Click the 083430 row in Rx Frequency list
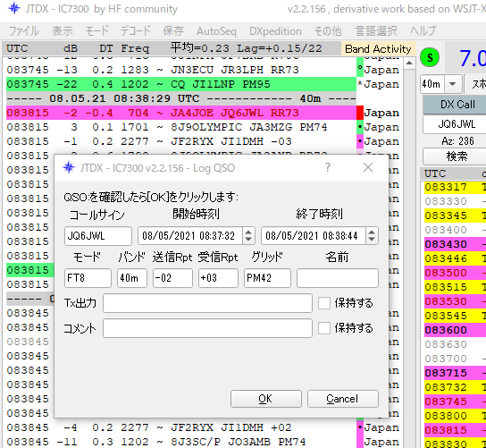The height and width of the screenshot is (448, 486). click(455, 244)
